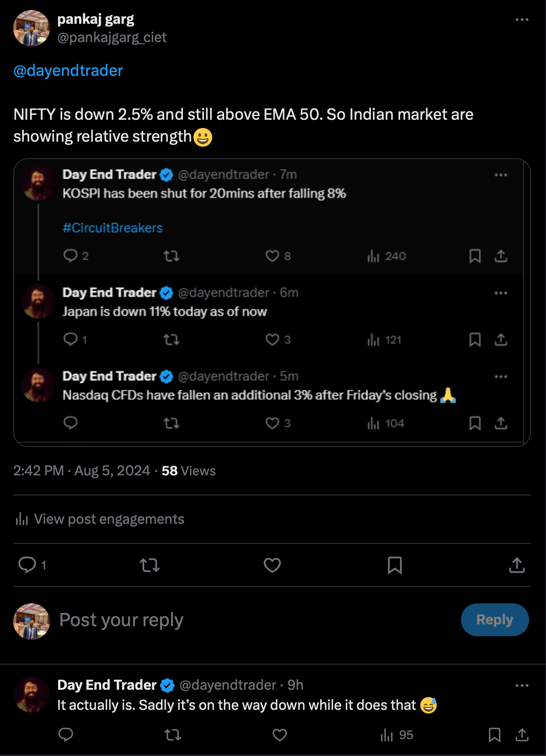Click the Reply button
The height and width of the screenshot is (756, 546).
tap(495, 620)
